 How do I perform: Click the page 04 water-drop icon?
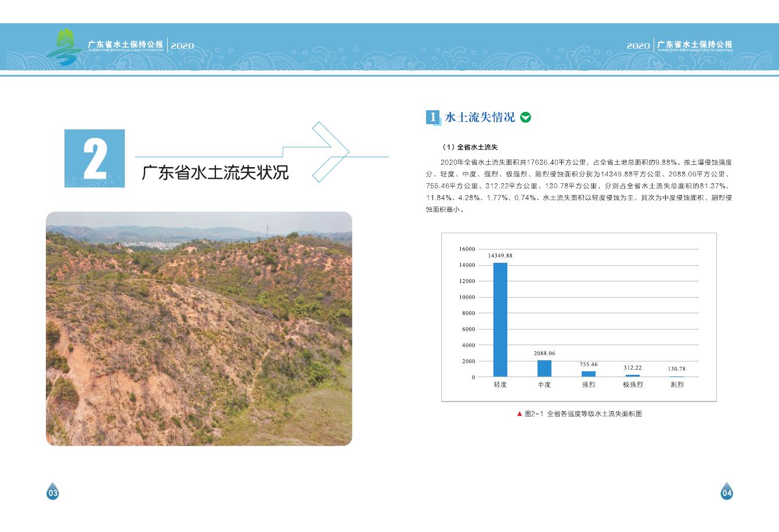pyautogui.click(x=727, y=491)
